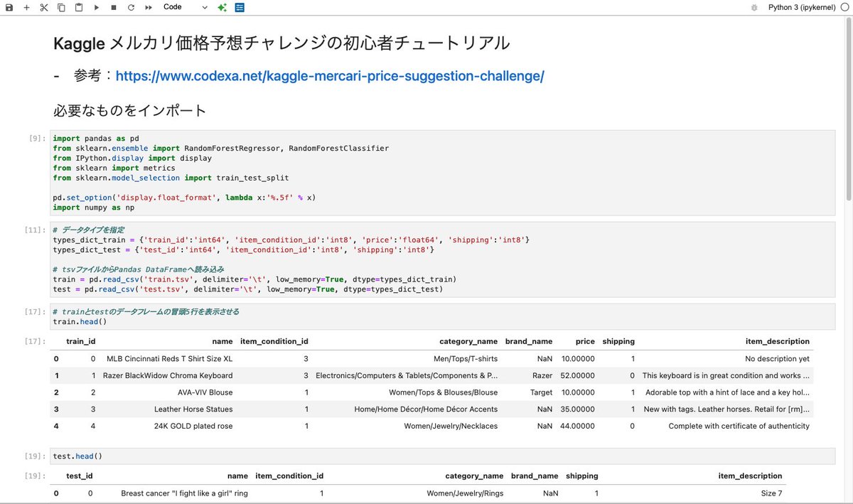Click the [9]: execution prompt of imports cell

coord(38,138)
